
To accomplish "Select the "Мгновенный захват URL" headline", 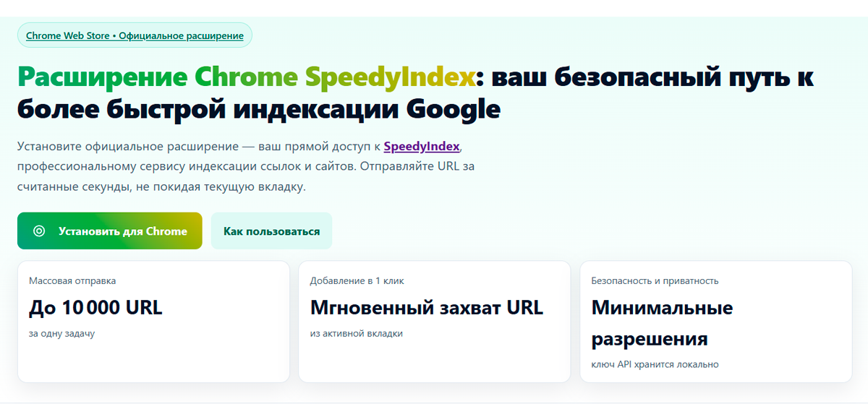I will 426,308.
